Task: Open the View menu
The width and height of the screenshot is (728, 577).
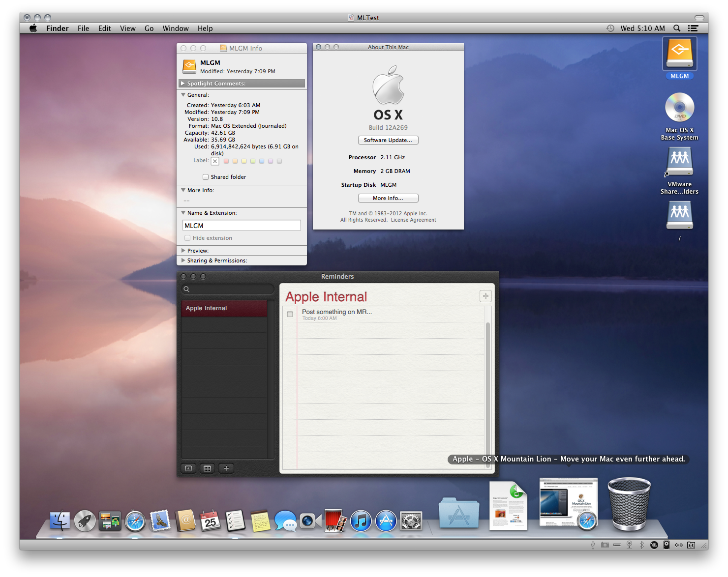Action: click(x=128, y=29)
